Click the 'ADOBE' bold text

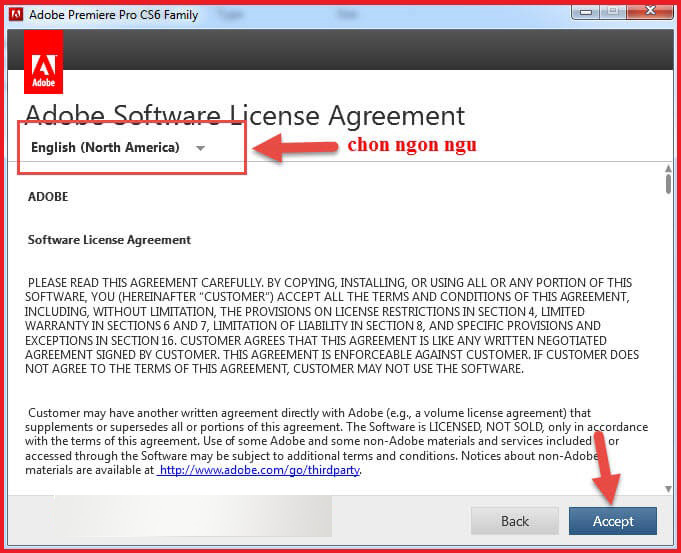[x=48, y=197]
